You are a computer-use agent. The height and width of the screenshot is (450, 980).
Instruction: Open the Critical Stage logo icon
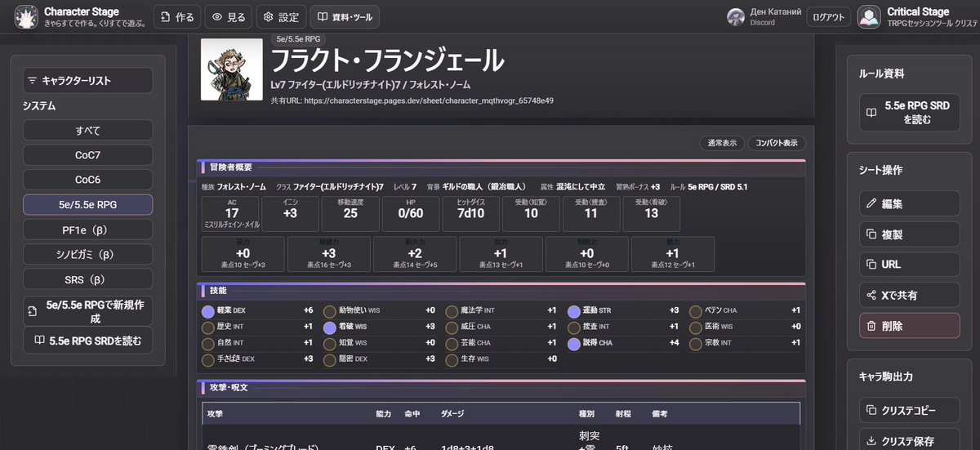869,16
